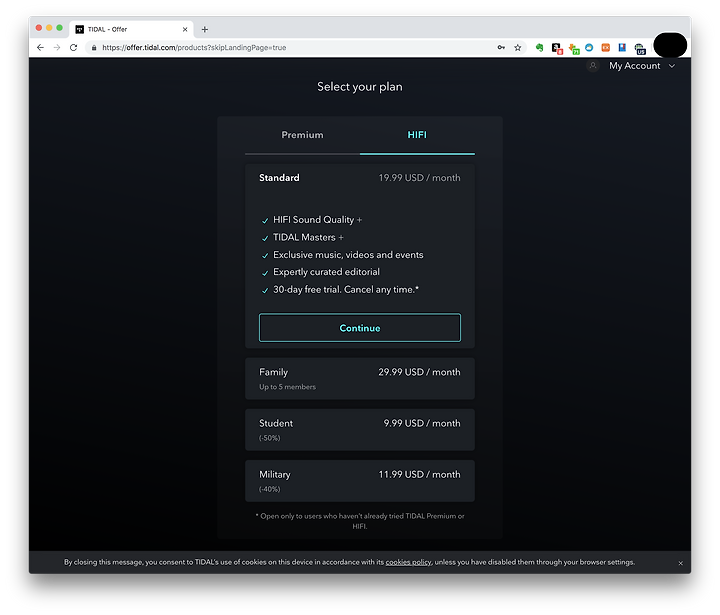Open the orange square extension icon
720x615 pixels.
point(606,47)
